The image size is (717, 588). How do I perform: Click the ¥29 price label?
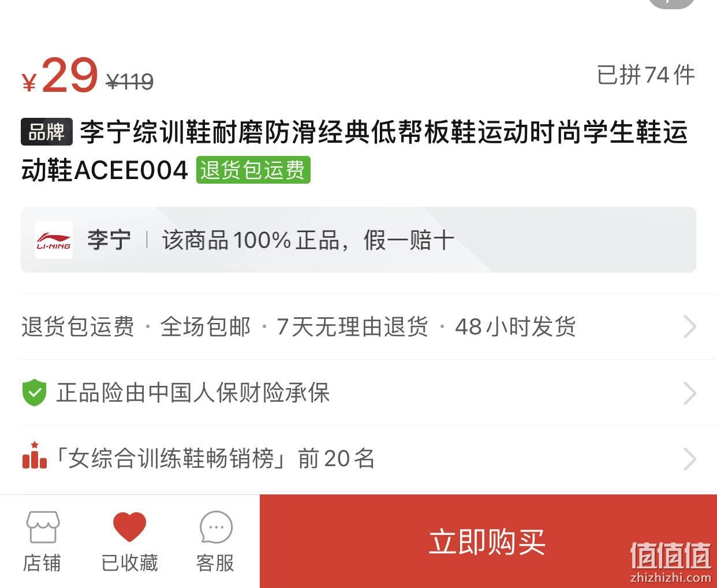click(x=60, y=76)
